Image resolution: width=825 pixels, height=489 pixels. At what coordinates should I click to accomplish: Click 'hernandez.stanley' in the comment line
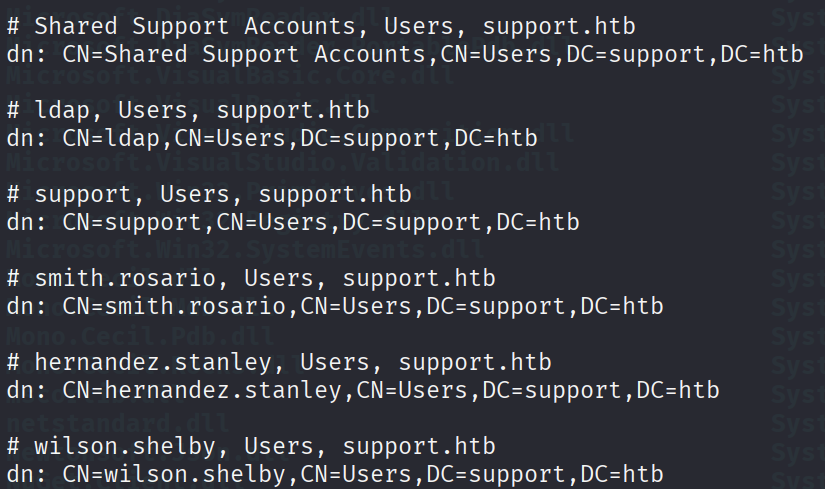[153, 363]
